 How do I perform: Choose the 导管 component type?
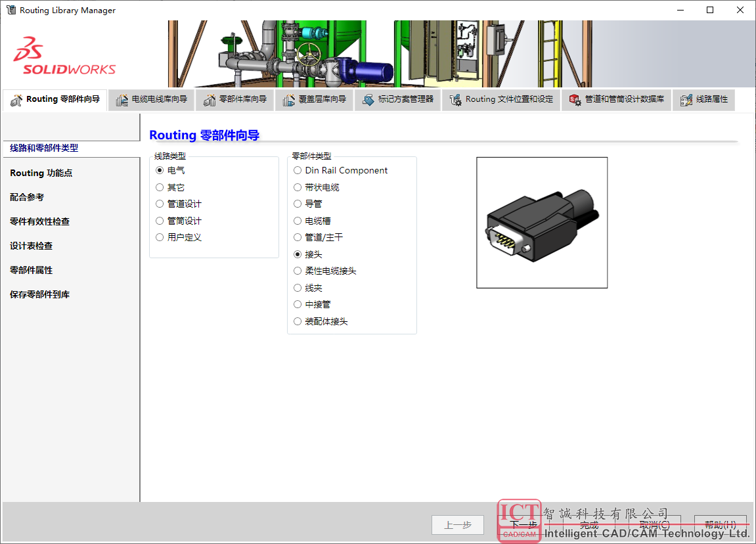(x=298, y=204)
